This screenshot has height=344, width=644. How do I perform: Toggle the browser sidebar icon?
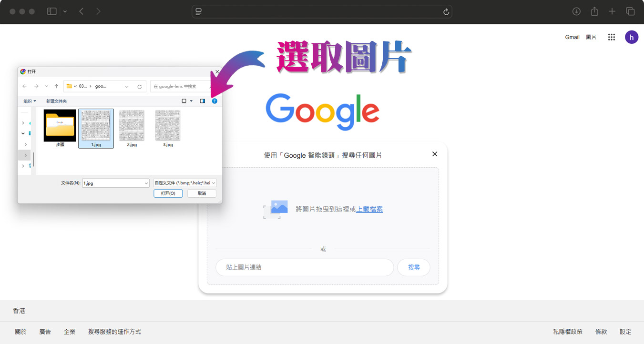coord(52,11)
